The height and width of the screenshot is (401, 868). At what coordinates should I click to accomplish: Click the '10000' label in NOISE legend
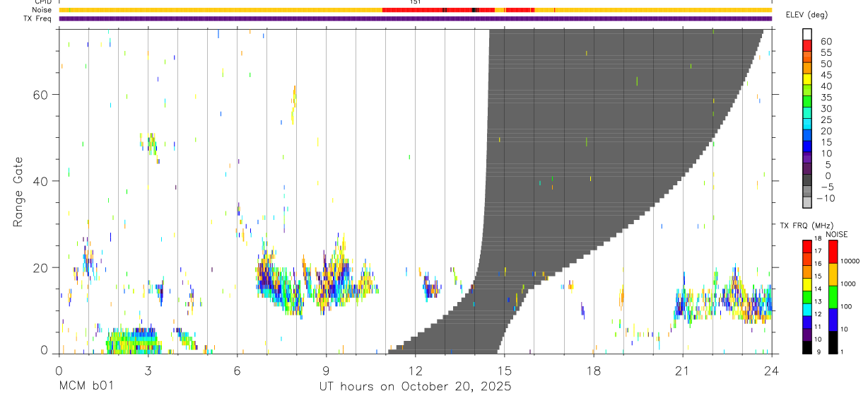[850, 261]
